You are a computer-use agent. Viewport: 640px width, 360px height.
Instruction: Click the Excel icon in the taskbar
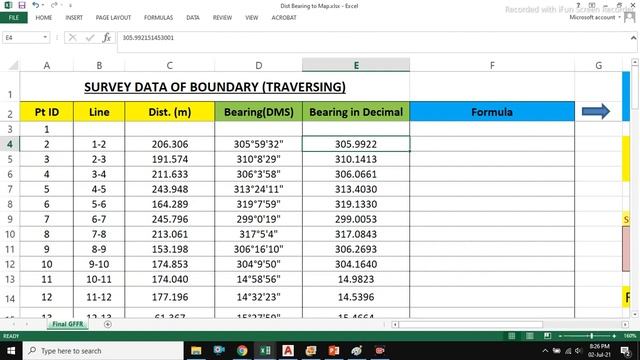click(265, 351)
